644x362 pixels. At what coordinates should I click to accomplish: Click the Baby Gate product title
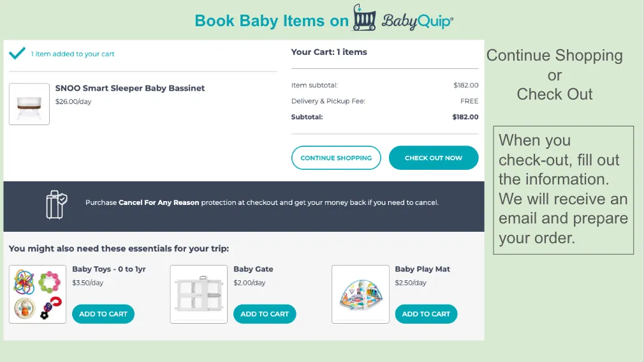point(253,269)
